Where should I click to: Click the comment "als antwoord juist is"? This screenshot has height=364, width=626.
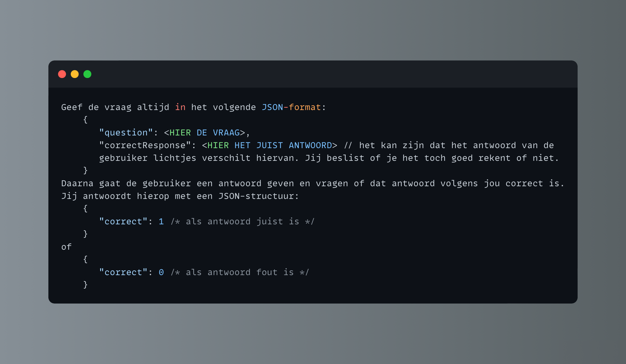coord(243,222)
